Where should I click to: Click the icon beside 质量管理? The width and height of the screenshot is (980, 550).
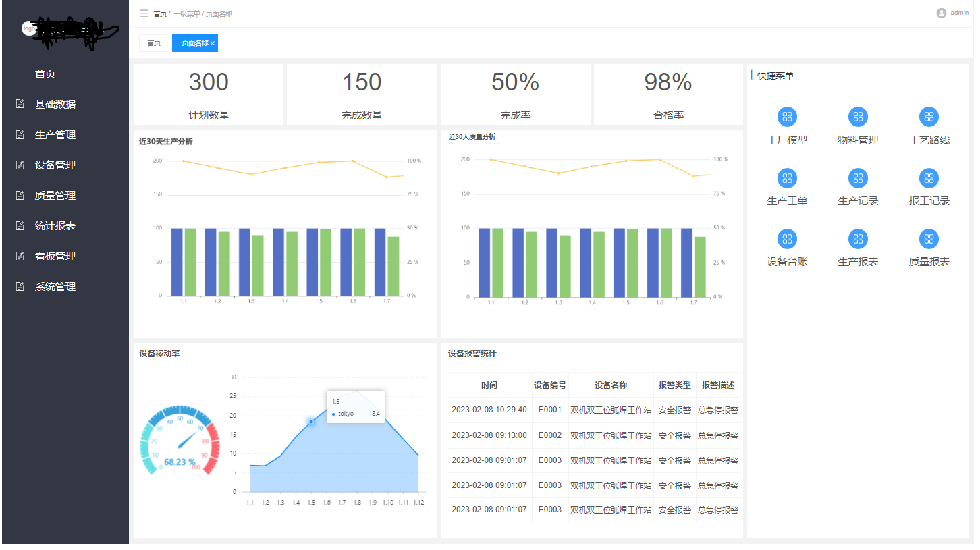(x=20, y=195)
